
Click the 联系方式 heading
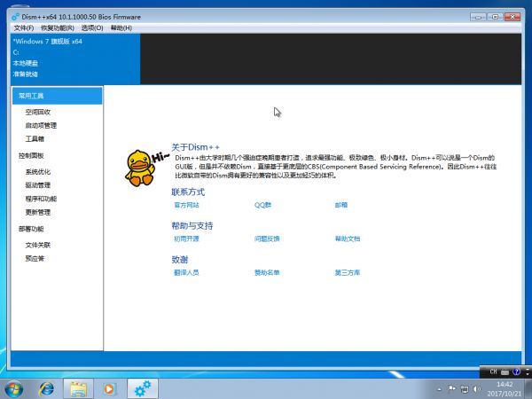tap(188, 192)
